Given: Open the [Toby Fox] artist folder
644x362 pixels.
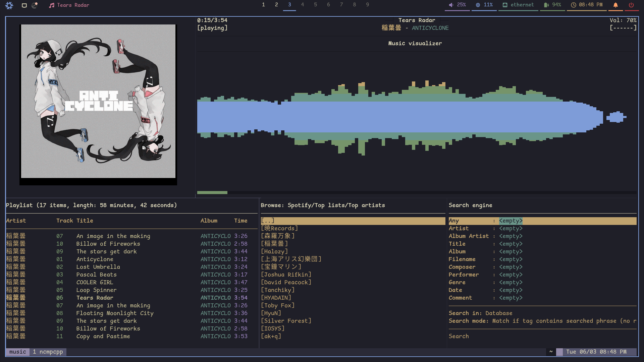Looking at the screenshot, I should click(278, 305).
